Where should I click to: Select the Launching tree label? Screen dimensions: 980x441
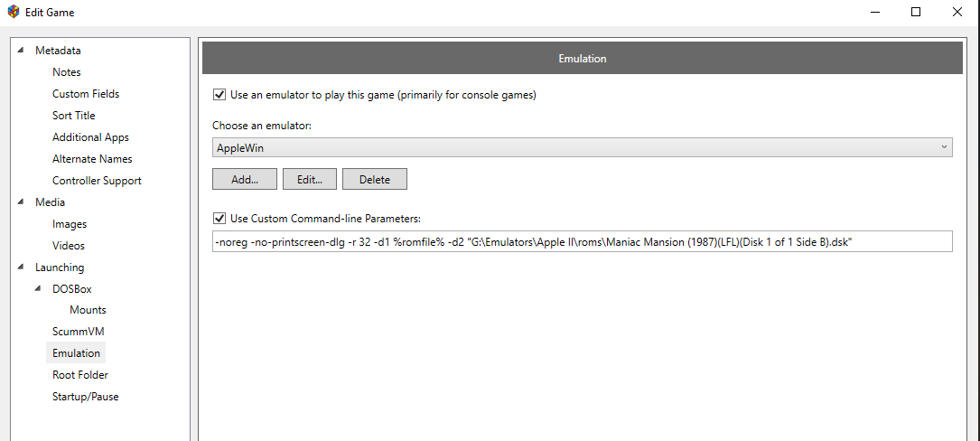60,267
